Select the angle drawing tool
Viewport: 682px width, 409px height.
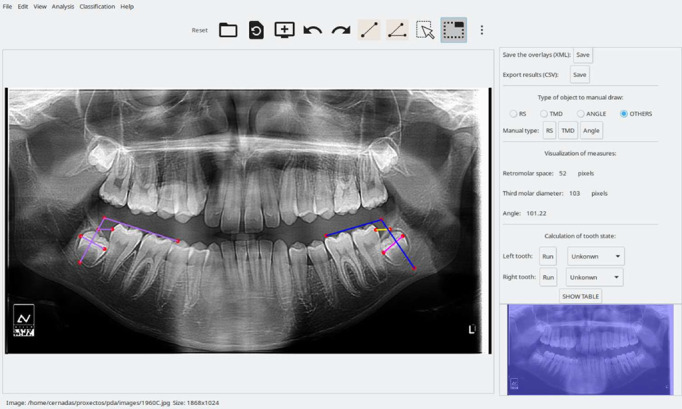click(397, 30)
